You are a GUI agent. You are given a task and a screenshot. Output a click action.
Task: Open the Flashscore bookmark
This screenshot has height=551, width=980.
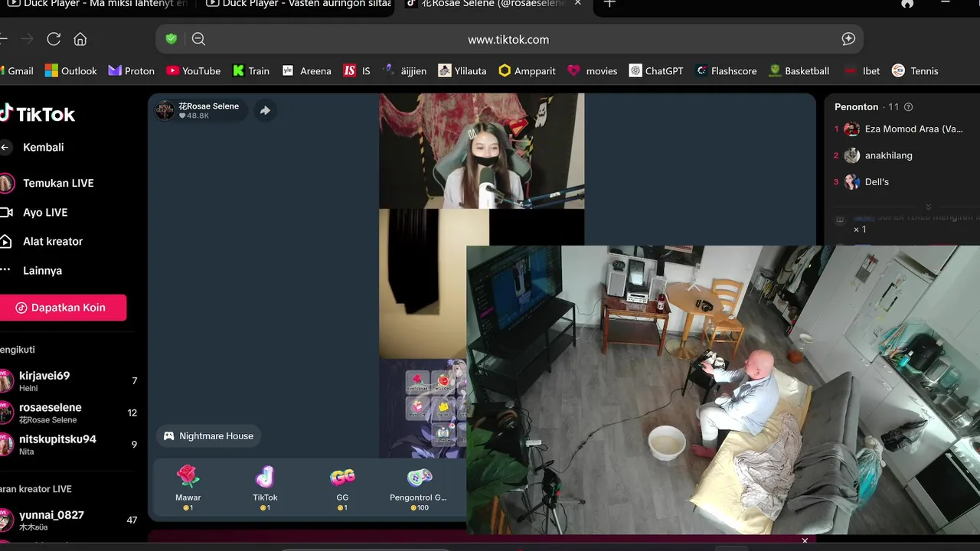click(726, 70)
